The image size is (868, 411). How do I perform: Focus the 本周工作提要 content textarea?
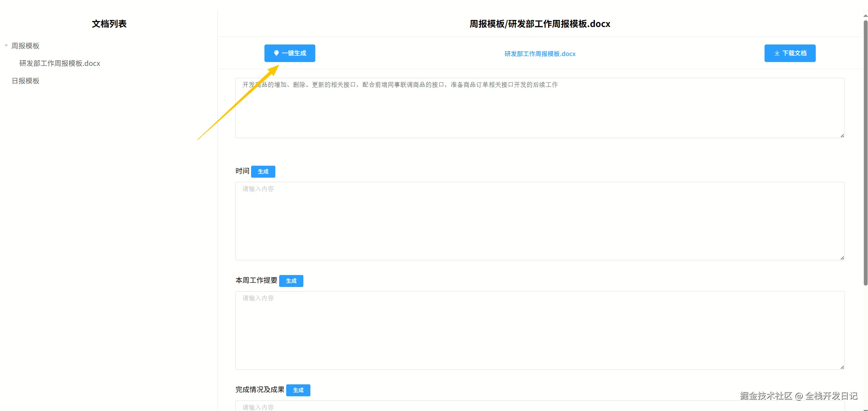[539, 330]
